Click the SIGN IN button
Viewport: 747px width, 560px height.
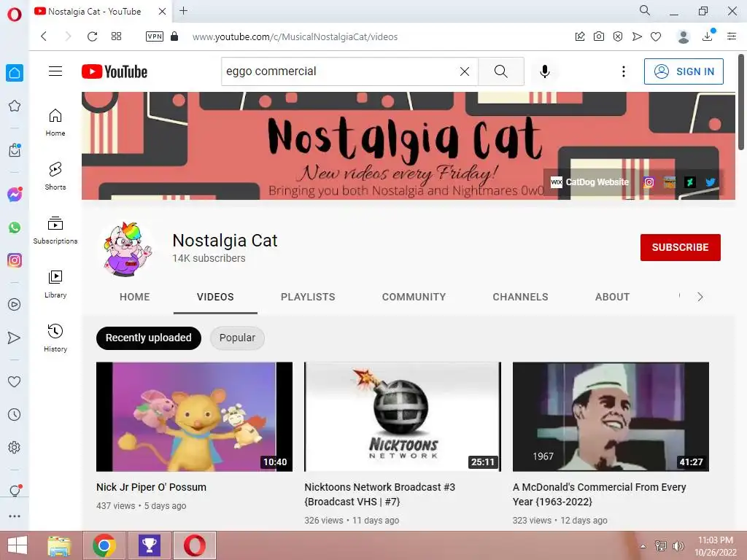[684, 71]
